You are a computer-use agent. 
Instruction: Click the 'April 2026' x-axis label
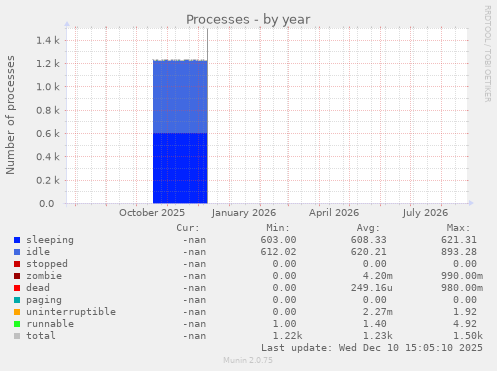(x=334, y=213)
